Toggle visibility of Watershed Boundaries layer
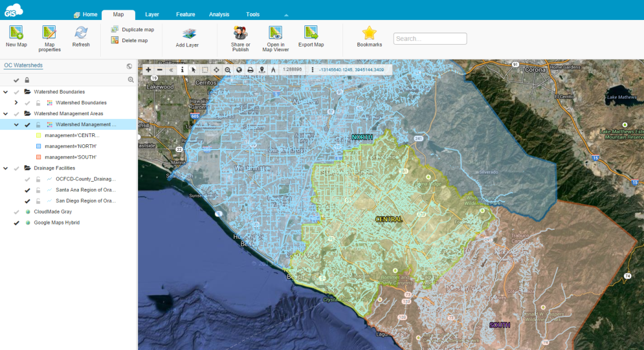 [x=27, y=103]
